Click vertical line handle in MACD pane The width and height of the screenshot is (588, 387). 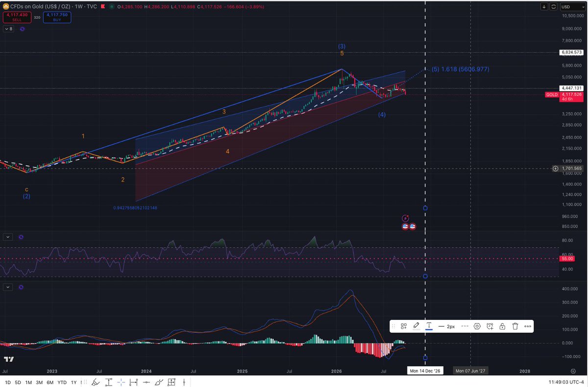point(425,358)
